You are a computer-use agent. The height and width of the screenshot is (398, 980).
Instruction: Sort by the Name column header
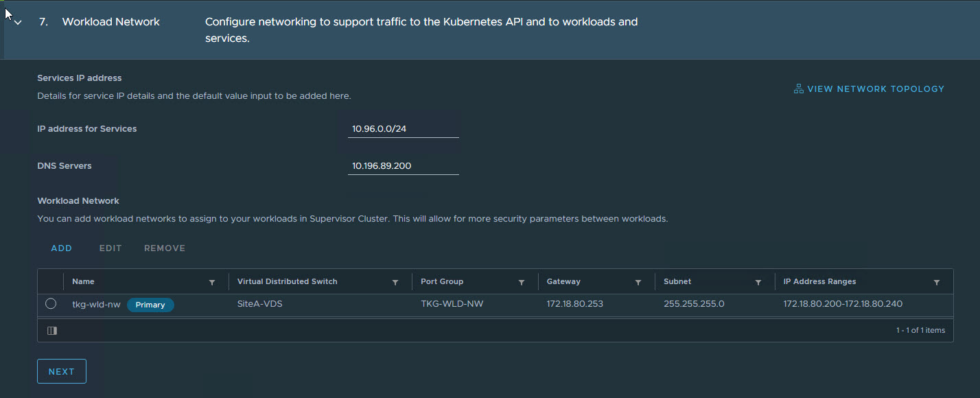(84, 281)
